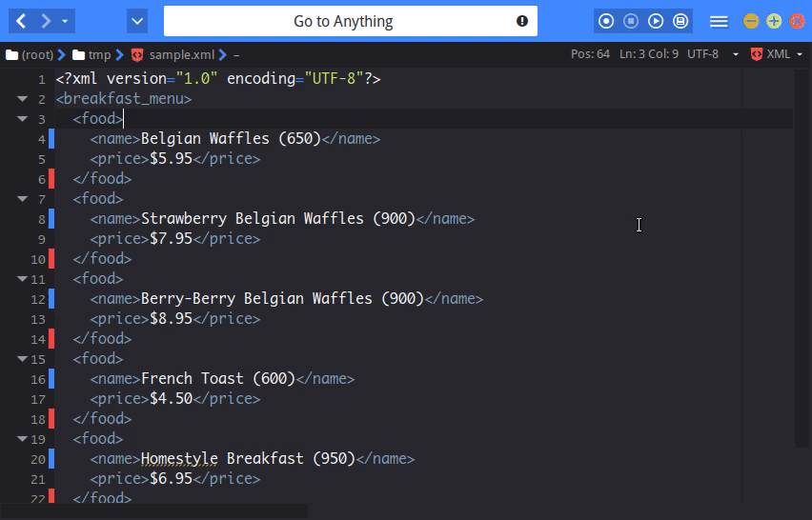Click the exclamation icon in search bar
Viewport: 812px width, 520px height.
(522, 21)
